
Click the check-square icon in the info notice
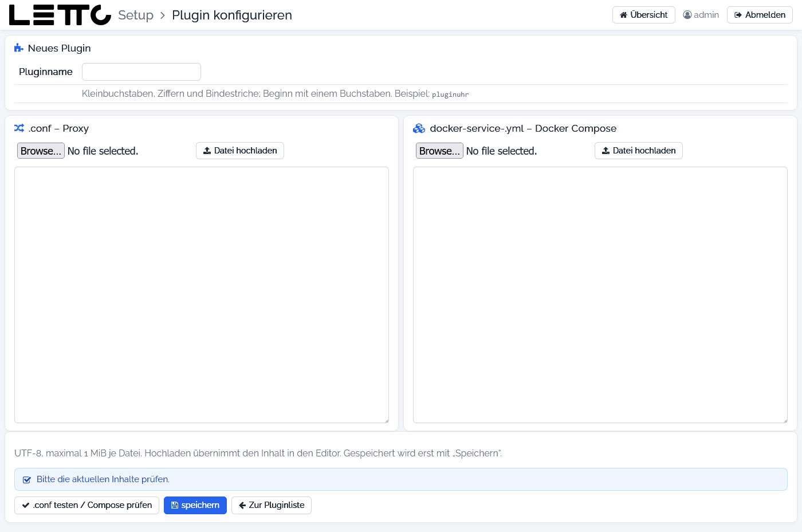point(27,480)
